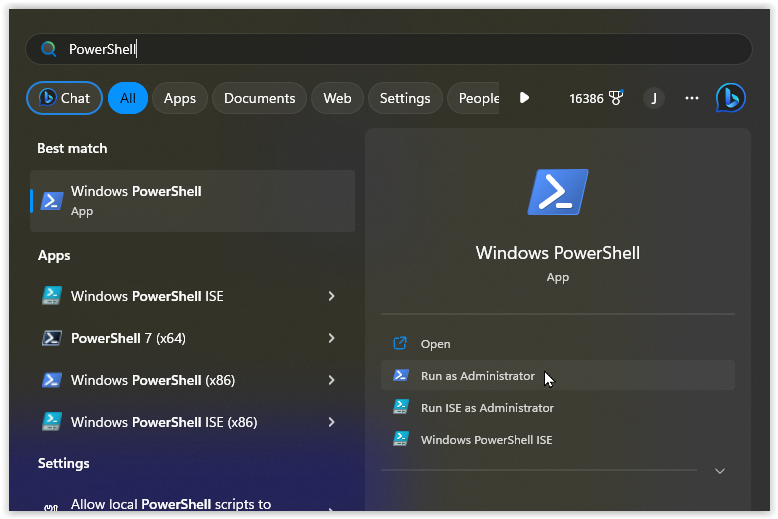Click the J user account avatar

[654, 98]
